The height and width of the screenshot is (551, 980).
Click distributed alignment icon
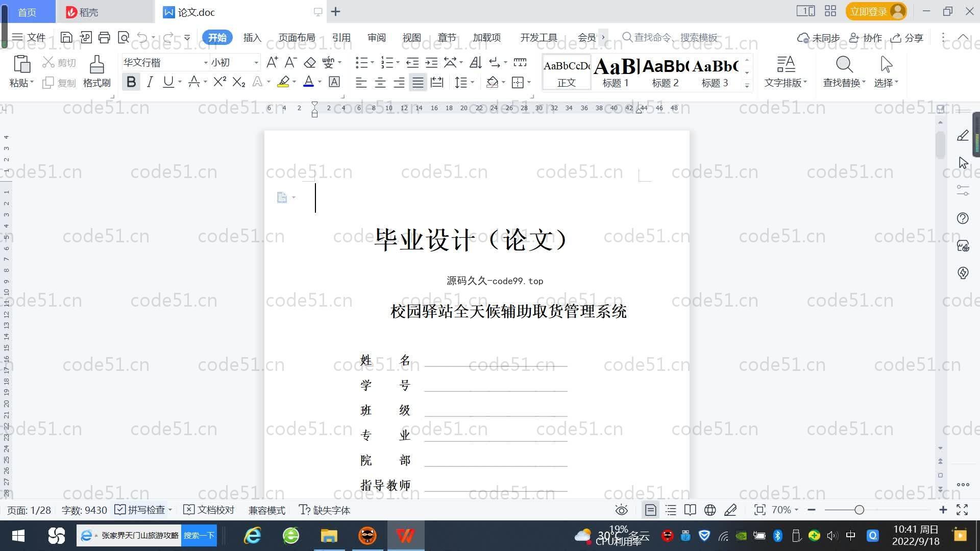437,82
